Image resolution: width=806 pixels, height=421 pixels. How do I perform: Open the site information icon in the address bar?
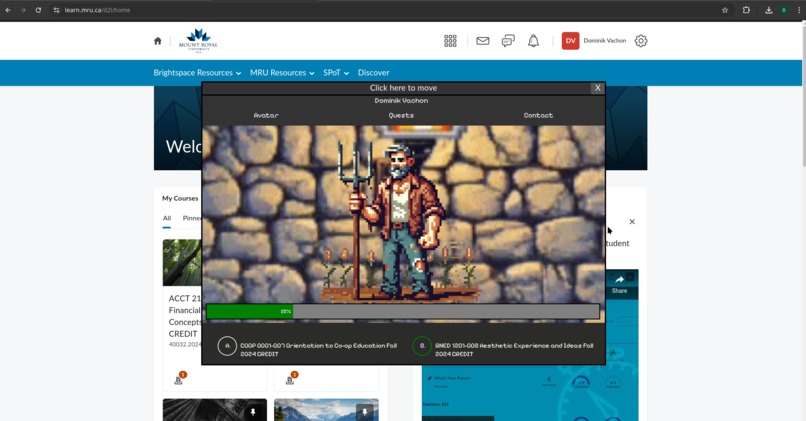tap(57, 10)
